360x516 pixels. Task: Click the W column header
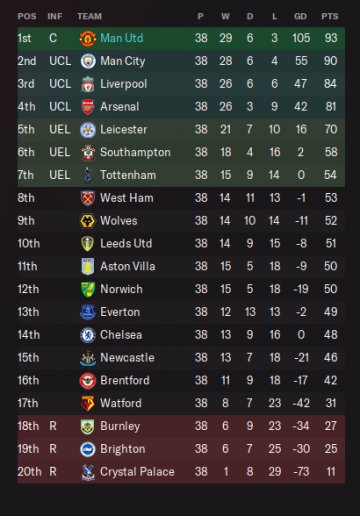pos(225,16)
